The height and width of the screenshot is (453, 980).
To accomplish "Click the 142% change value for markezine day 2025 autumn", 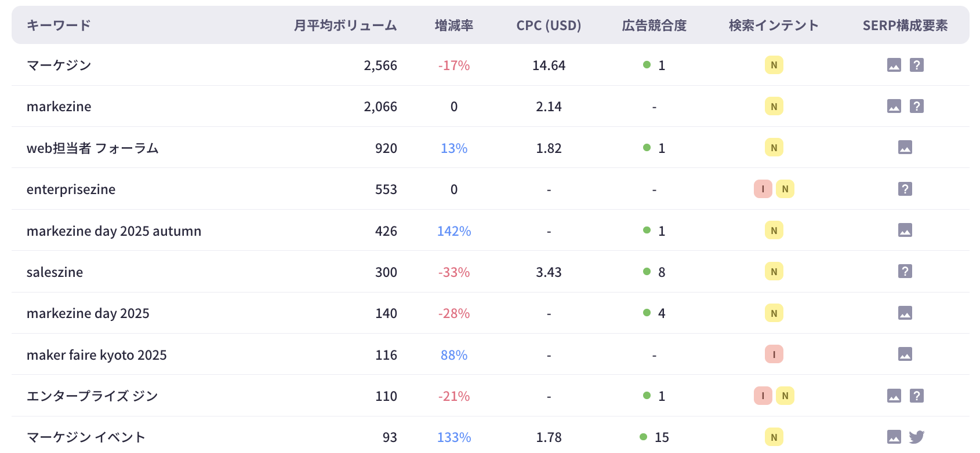I will tap(454, 231).
